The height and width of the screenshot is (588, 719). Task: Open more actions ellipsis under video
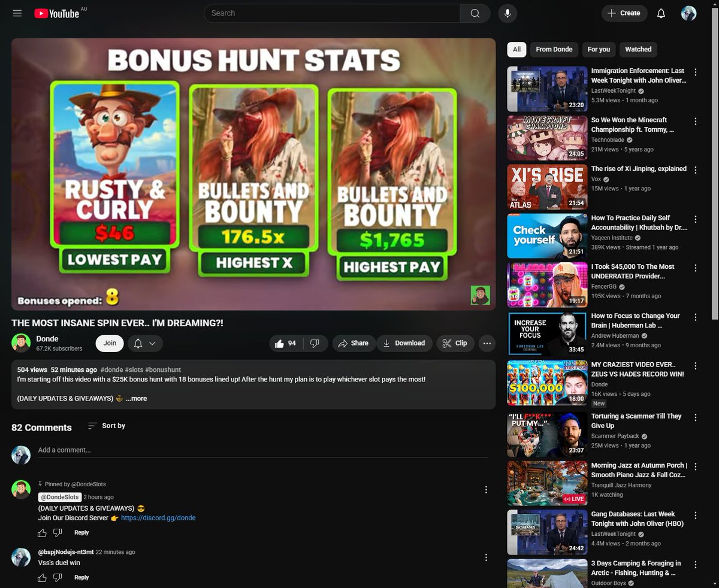coord(487,343)
